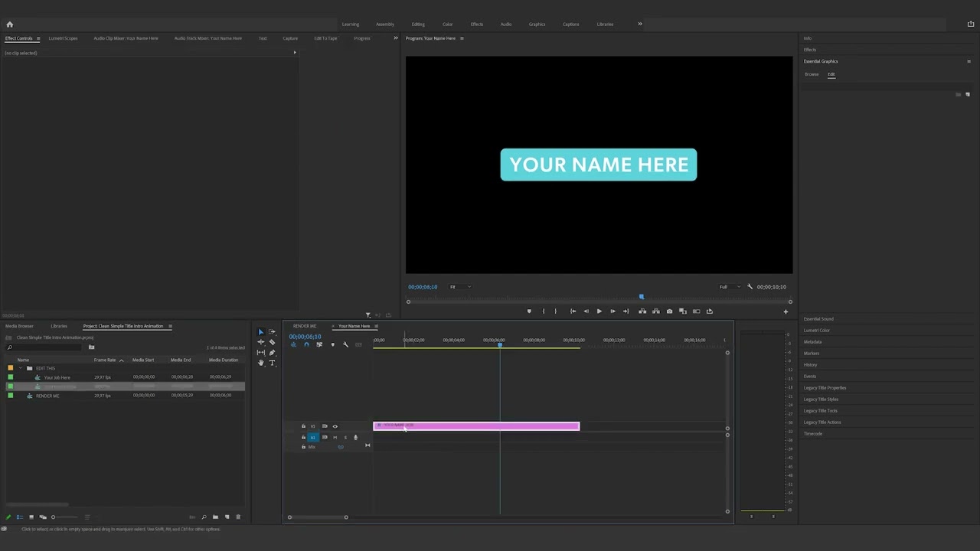The width and height of the screenshot is (980, 551).
Task: Click the pink clip on V1
Action: 476,426
